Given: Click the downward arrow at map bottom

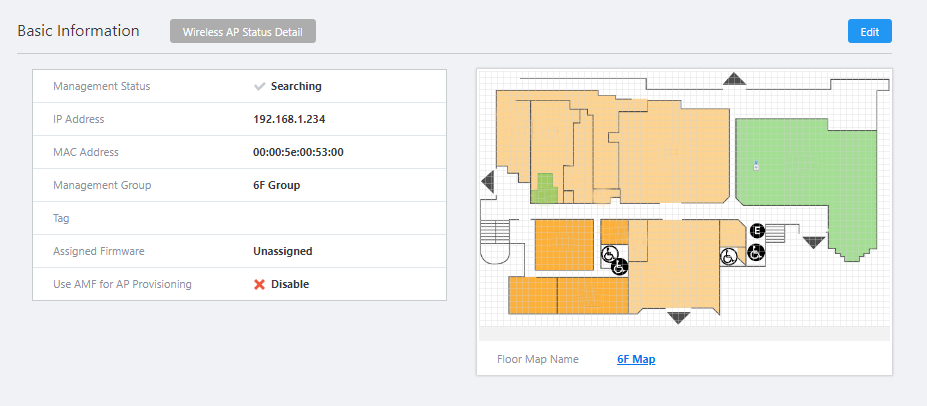Looking at the screenshot, I should pyautogui.click(x=679, y=318).
